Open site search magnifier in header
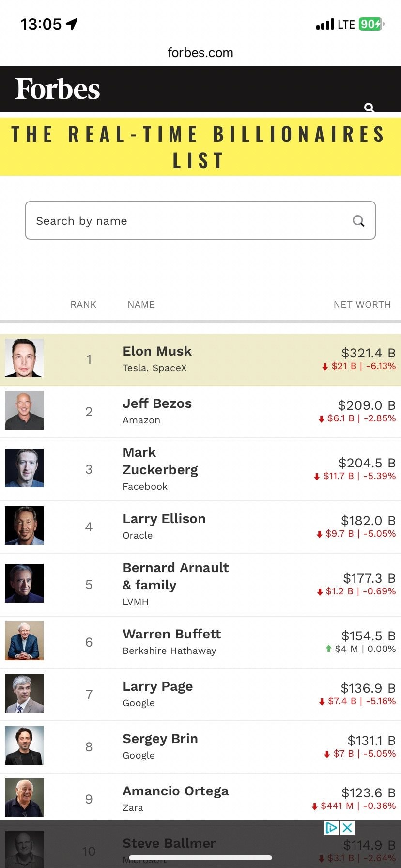The image size is (401, 868). tap(370, 108)
